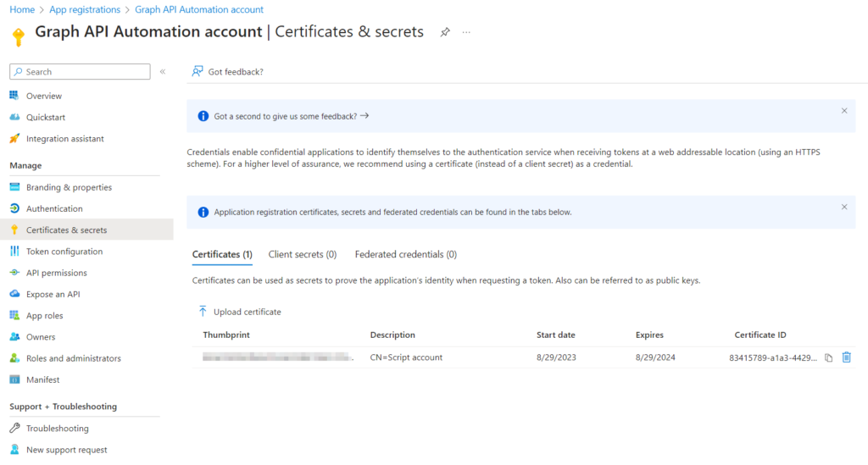Open Integration assistant

pos(64,139)
